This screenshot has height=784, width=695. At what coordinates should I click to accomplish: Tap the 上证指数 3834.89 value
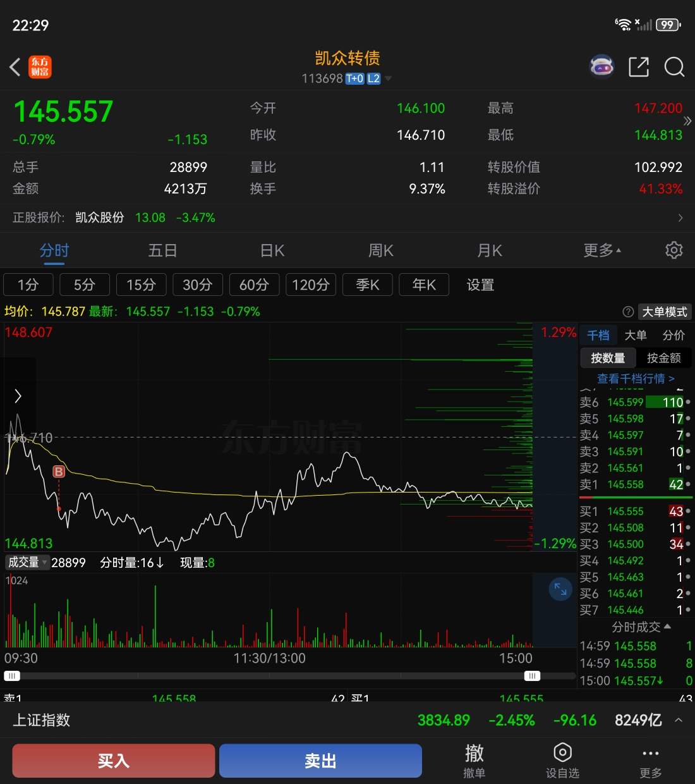(x=444, y=720)
